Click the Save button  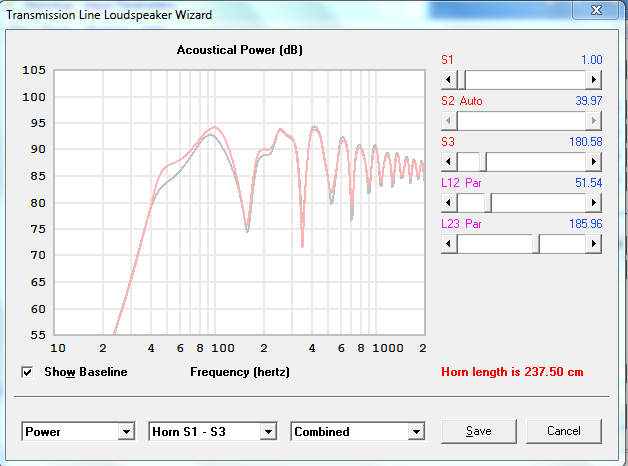479,431
